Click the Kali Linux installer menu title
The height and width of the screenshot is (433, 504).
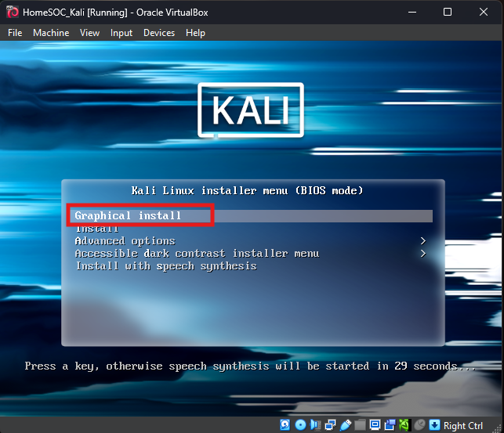coord(247,191)
